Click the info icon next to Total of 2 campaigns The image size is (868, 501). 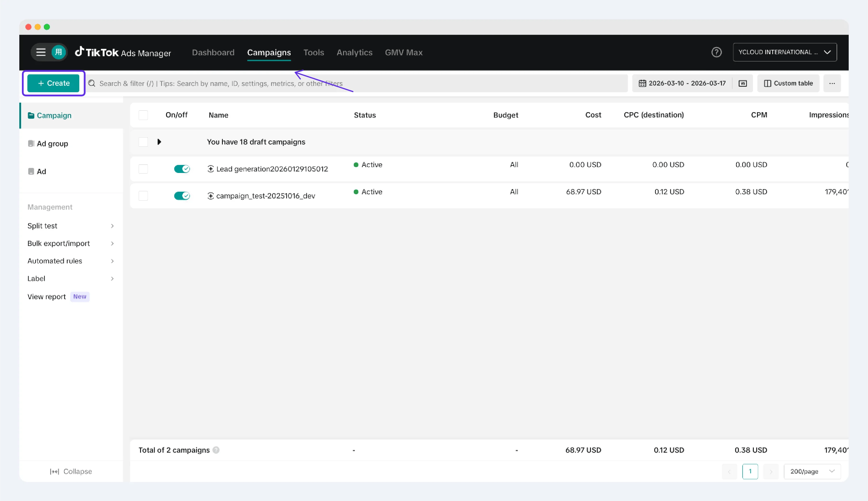pos(216,450)
